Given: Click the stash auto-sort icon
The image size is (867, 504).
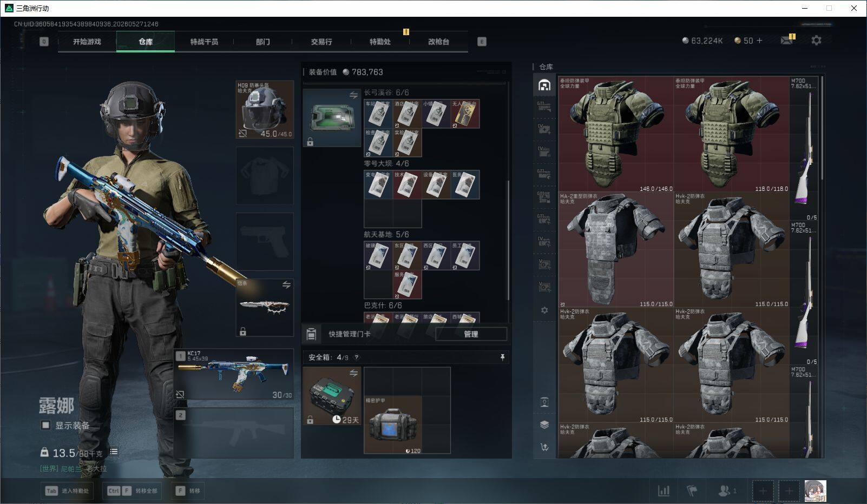Looking at the screenshot, I should [544, 447].
